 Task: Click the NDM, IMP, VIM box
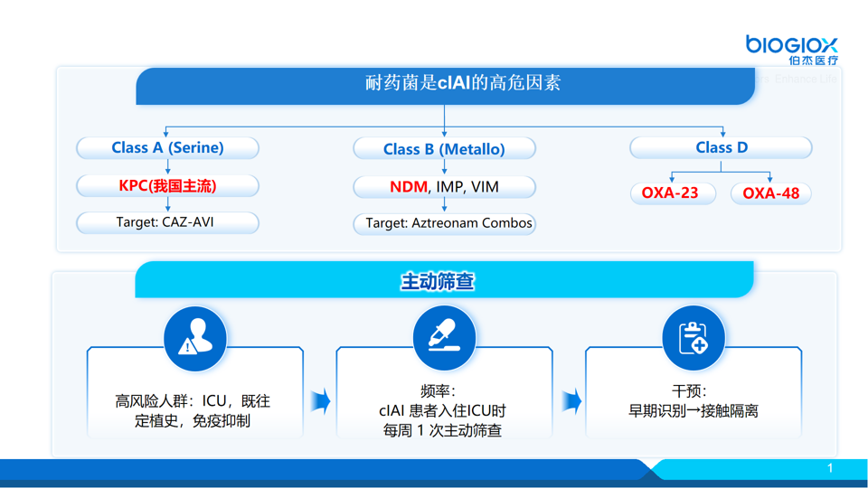click(x=444, y=187)
